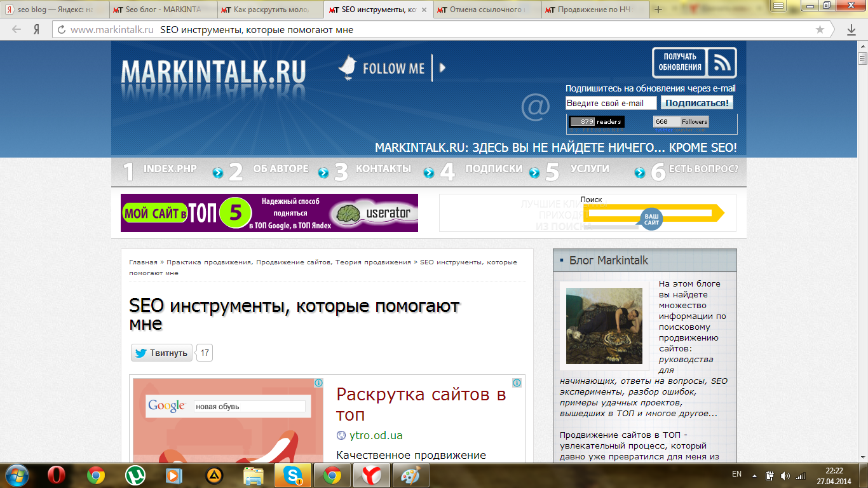The height and width of the screenshot is (488, 868).
Task: Switch to Skype in the taskbar
Action: click(x=292, y=475)
